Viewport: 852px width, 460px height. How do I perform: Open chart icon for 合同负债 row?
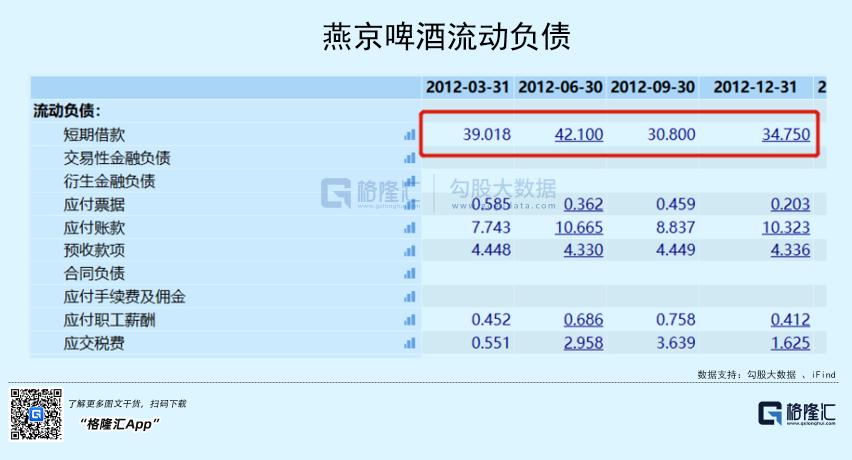click(410, 274)
